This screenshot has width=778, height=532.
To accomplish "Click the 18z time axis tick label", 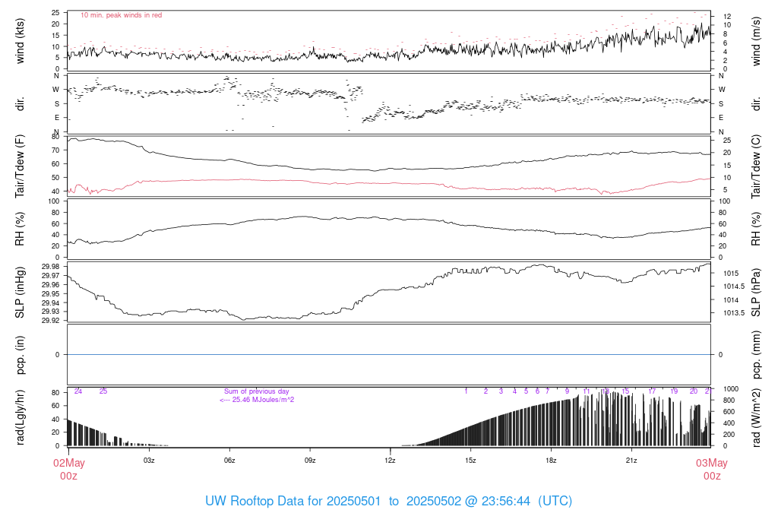I will point(551,461).
